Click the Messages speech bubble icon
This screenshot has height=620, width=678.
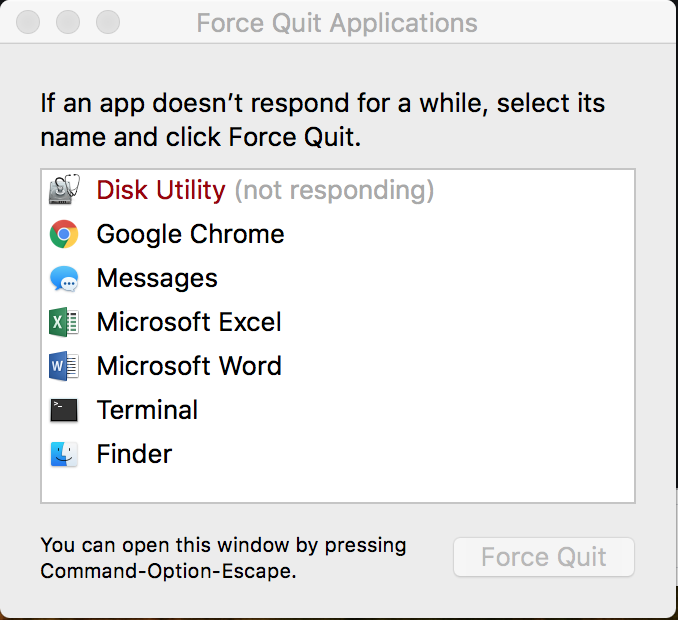point(64,278)
